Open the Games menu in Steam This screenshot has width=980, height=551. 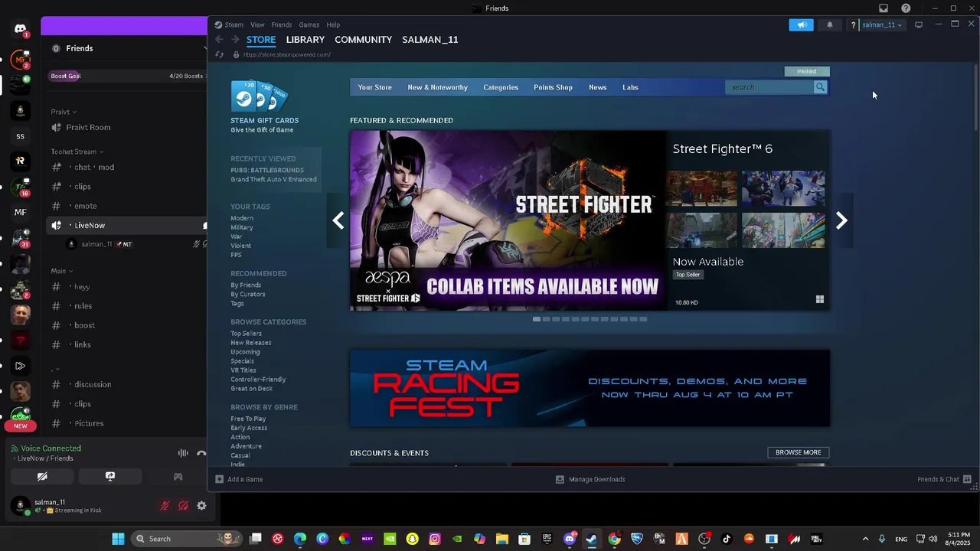[x=309, y=24]
